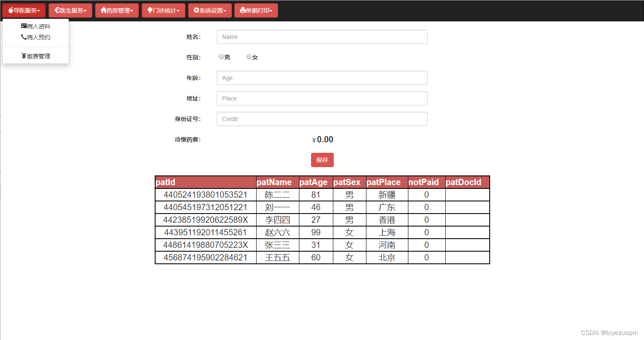Expand the 医生服务 menu with euro icon
644x340 pixels.
click(x=70, y=10)
